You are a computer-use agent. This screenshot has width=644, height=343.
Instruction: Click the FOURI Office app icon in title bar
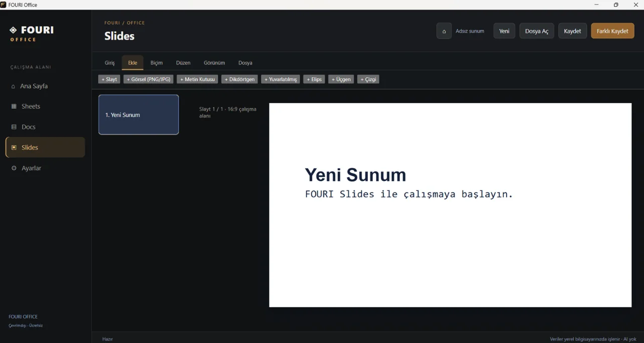(4, 5)
